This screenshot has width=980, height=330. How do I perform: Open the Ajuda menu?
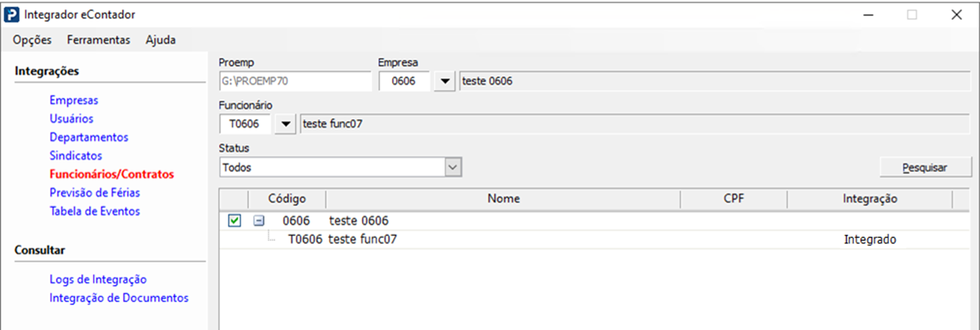coord(160,40)
